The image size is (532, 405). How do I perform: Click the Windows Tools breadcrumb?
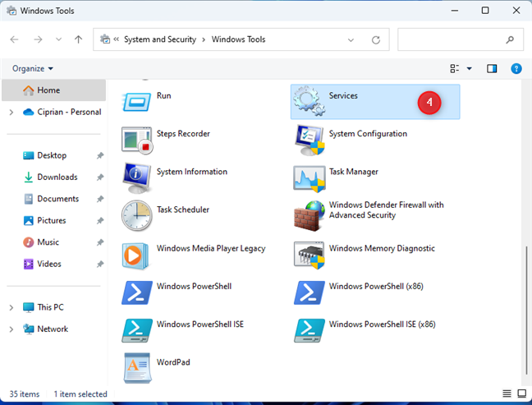238,39
